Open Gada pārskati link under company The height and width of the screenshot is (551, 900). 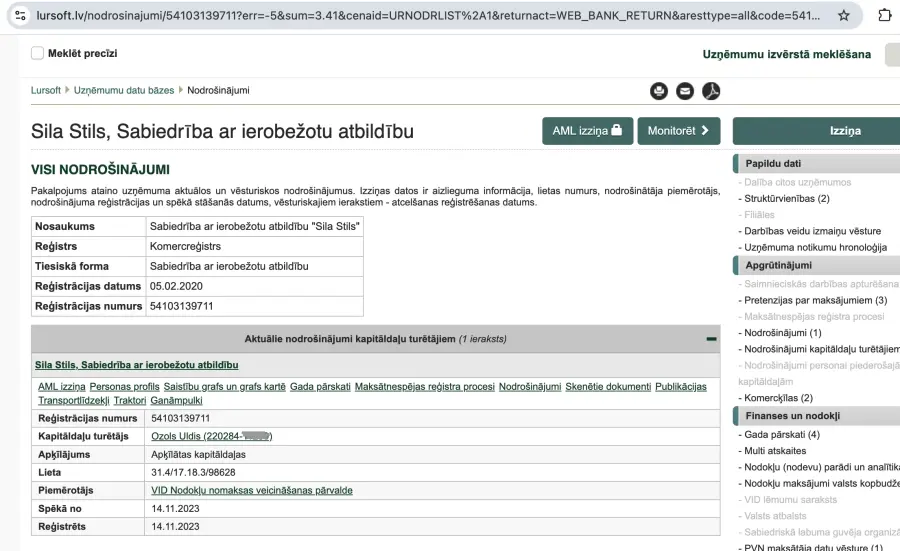(320, 387)
